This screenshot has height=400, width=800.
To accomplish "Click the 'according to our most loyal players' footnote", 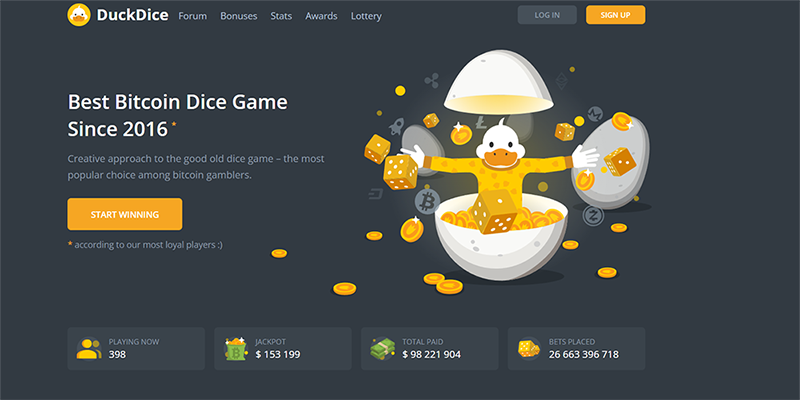I will pos(145,245).
